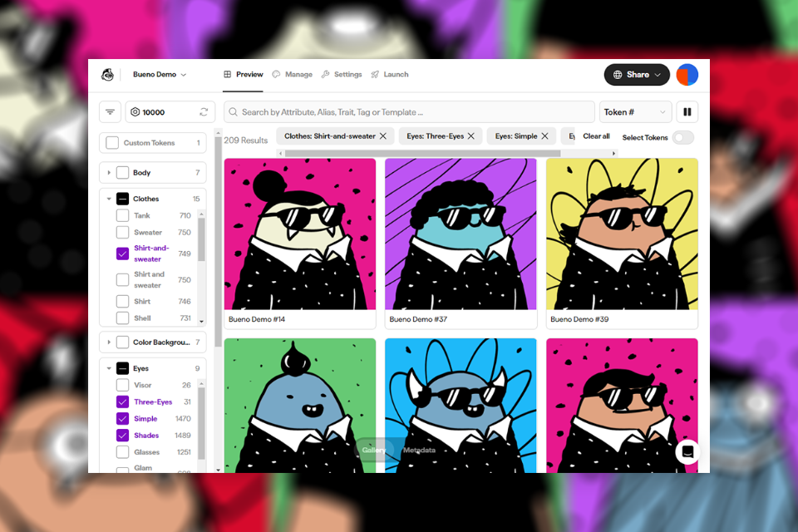This screenshot has height=532, width=798.
Task: Open the blue background token thumbnail
Action: coord(461,406)
